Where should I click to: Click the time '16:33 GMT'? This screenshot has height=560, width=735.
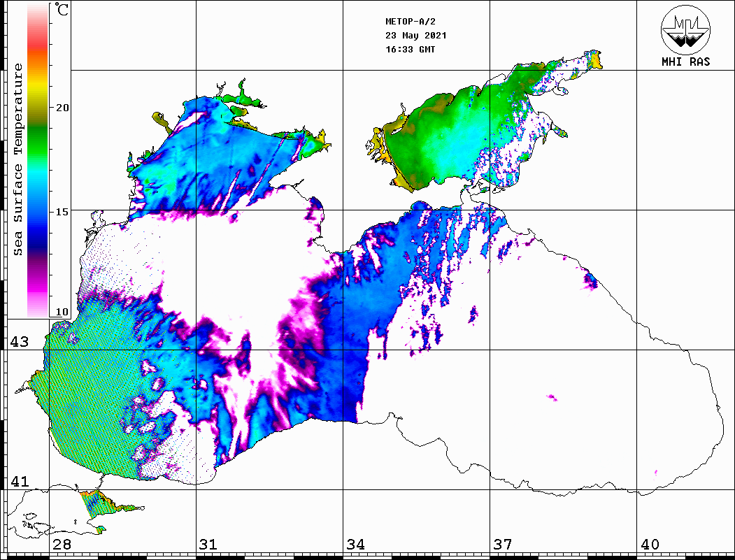tap(411, 49)
